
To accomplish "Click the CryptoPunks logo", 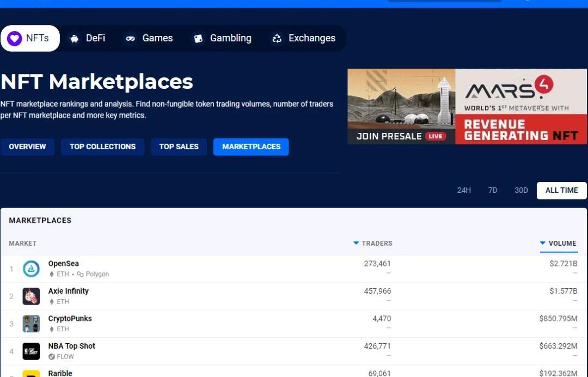I will pos(31,324).
